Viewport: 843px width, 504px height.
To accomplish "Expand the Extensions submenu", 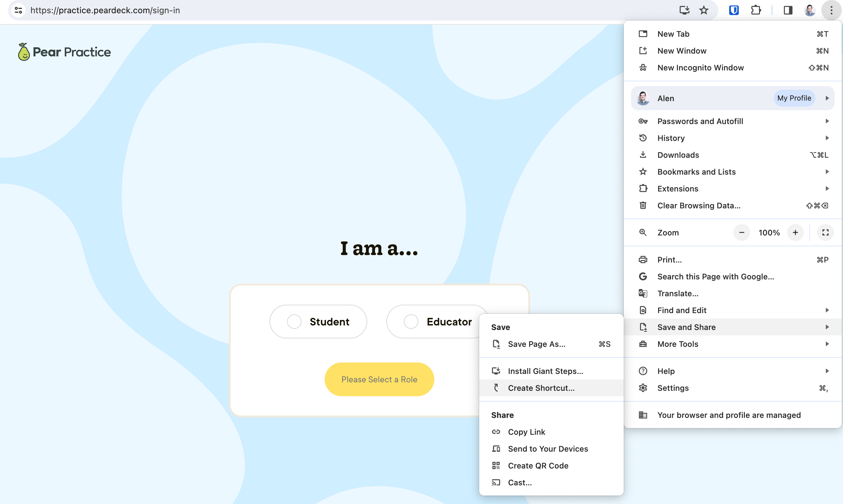I will pos(827,188).
